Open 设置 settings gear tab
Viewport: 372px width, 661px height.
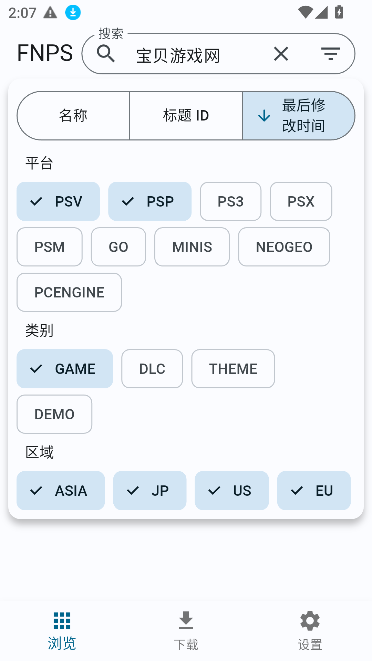310,631
